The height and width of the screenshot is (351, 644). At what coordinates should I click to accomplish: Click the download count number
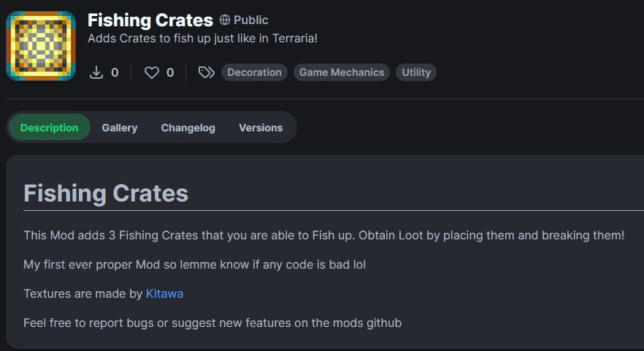click(115, 73)
